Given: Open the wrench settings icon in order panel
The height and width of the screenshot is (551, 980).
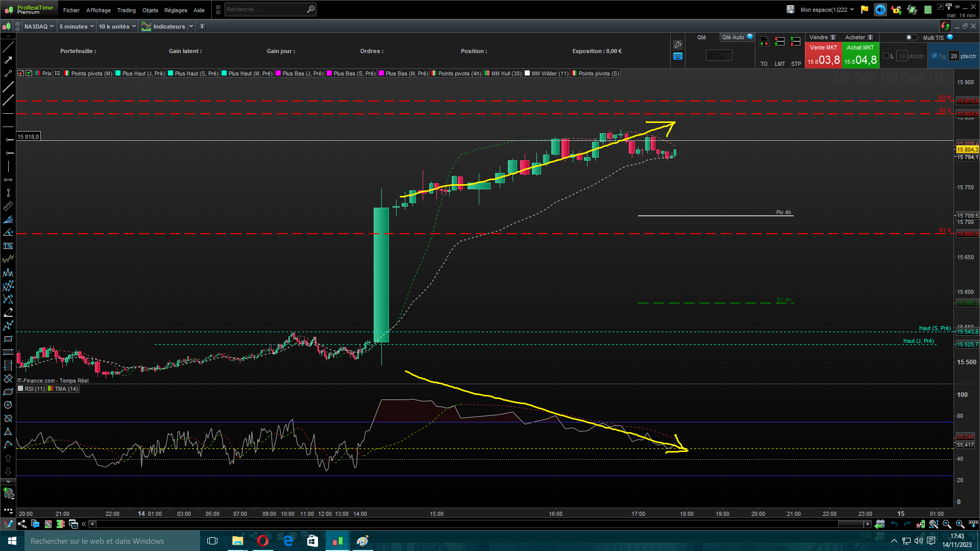Looking at the screenshot, I should coord(678,45).
